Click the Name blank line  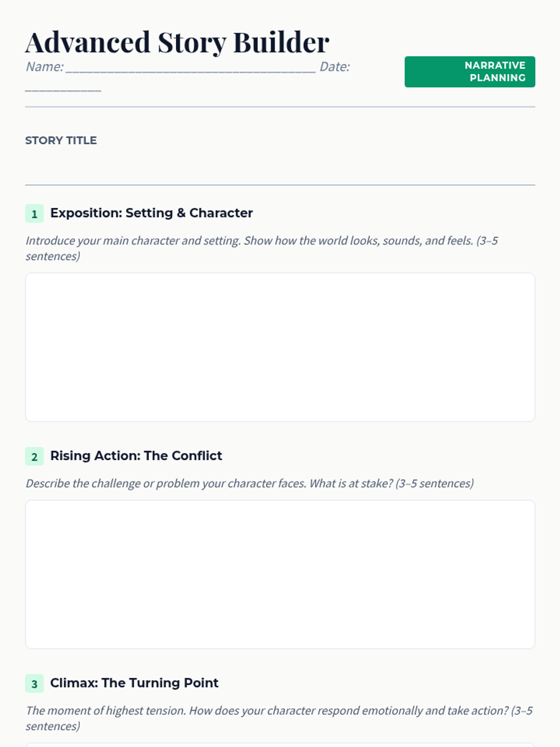click(190, 68)
